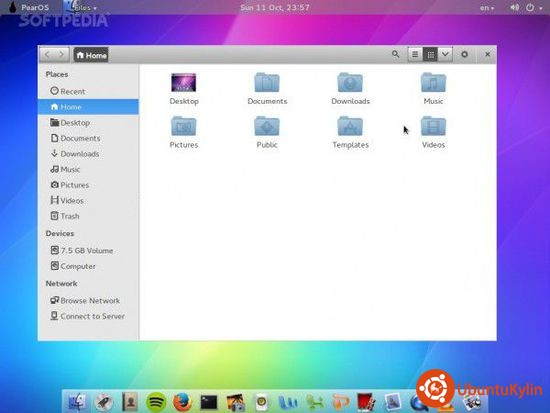Select the Videos folder icon
This screenshot has width=550, height=413.
click(x=433, y=126)
